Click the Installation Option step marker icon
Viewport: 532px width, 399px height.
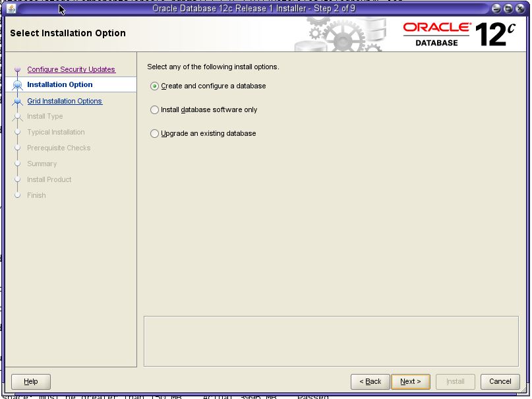[18, 85]
